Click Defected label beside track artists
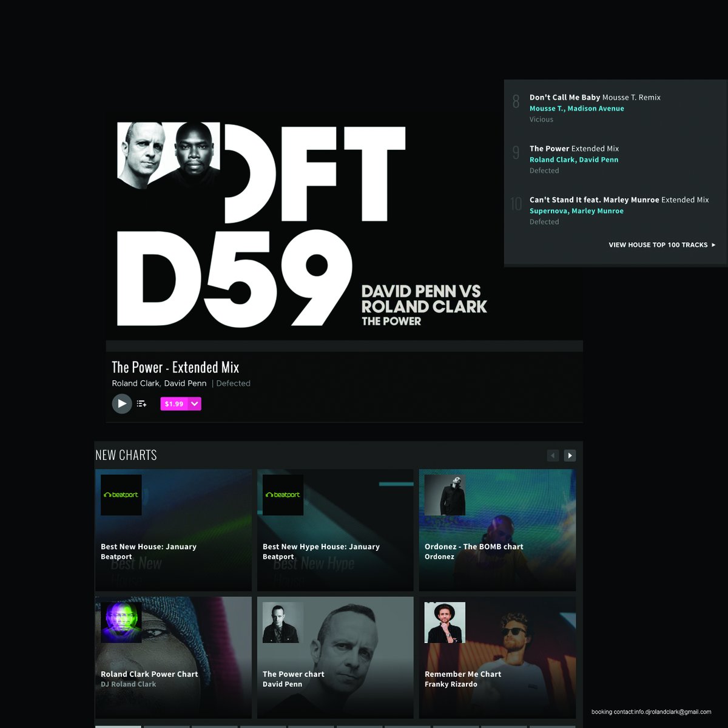The height and width of the screenshot is (728, 728). click(233, 383)
